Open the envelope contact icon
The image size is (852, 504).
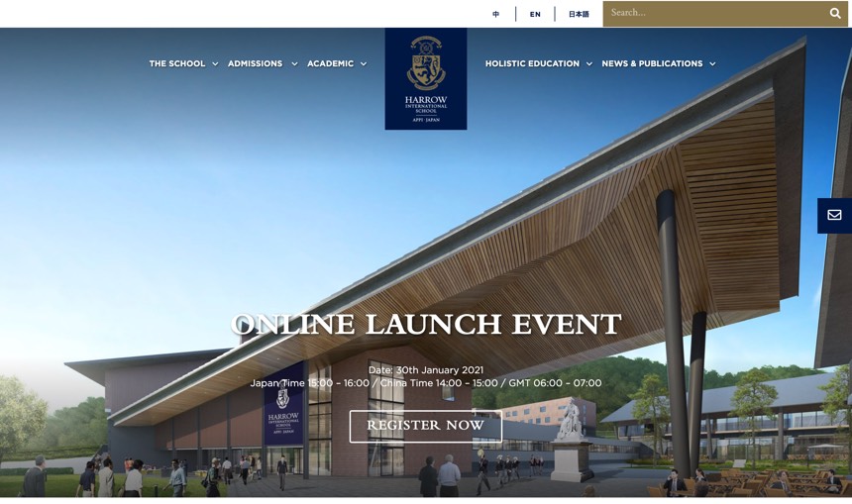pos(834,216)
